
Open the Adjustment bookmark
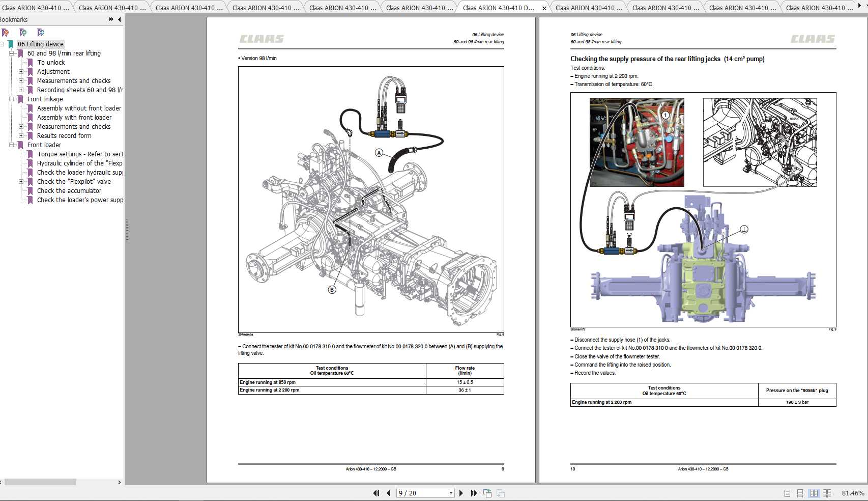pos(53,72)
